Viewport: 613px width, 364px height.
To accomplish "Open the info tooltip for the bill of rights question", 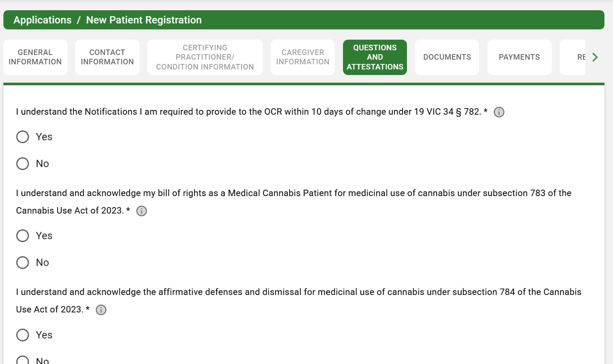I will 141,211.
